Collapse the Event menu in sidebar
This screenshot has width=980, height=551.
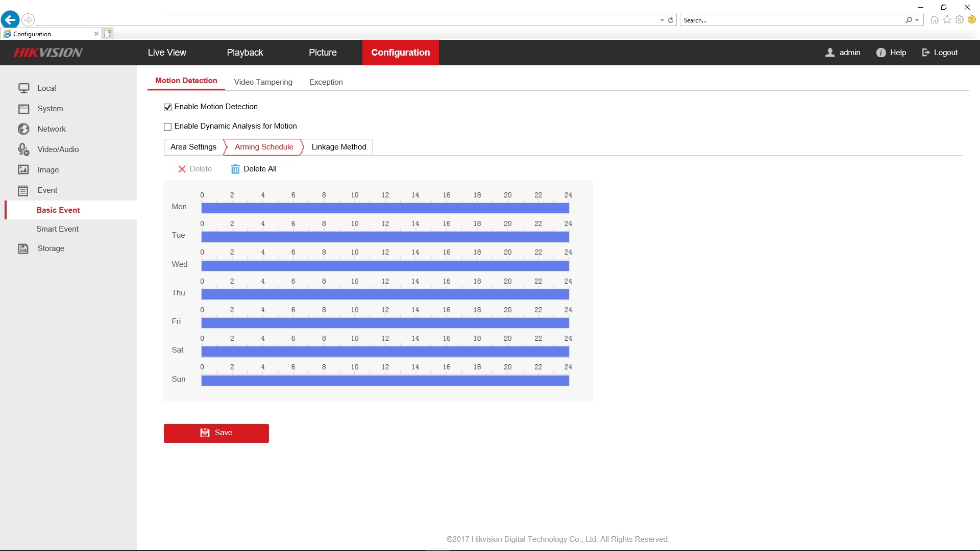tap(47, 190)
